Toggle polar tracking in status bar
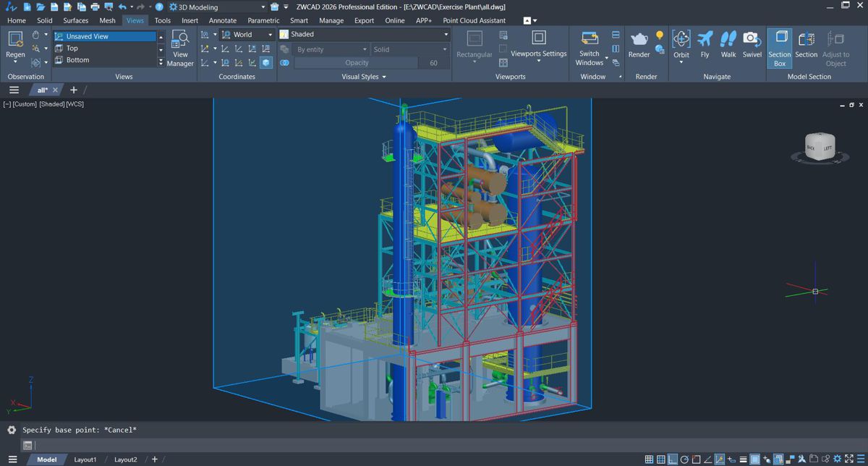This screenshot has height=466, width=868. (684, 459)
